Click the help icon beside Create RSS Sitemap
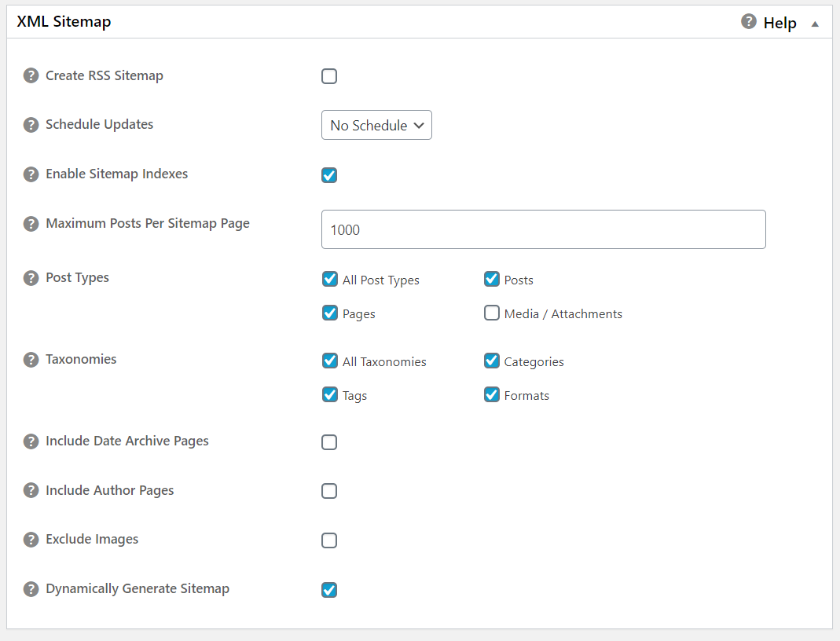The width and height of the screenshot is (840, 641). (31, 75)
